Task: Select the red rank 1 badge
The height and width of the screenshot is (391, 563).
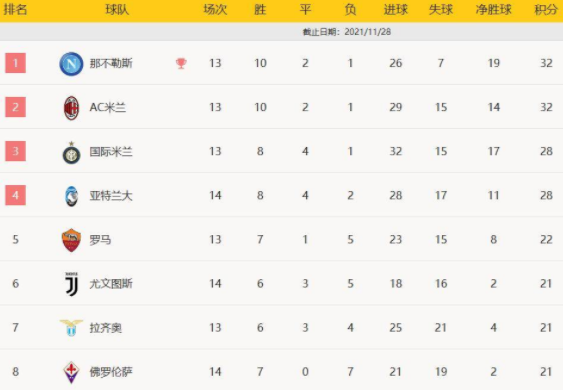Action: coord(15,63)
